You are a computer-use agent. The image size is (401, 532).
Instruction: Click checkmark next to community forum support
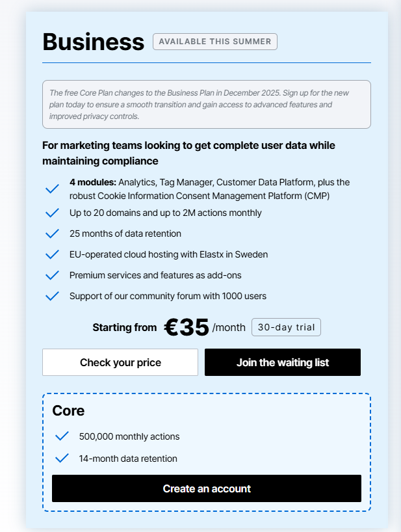click(52, 296)
